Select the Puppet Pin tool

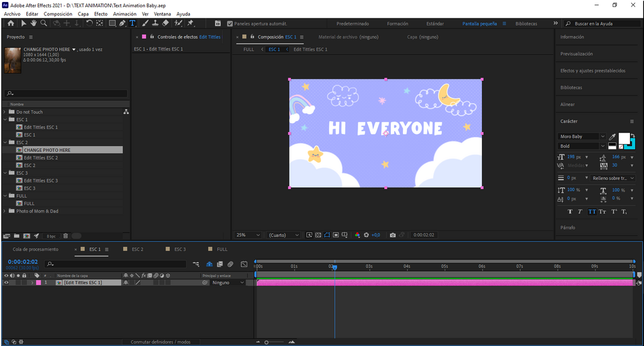(190, 24)
